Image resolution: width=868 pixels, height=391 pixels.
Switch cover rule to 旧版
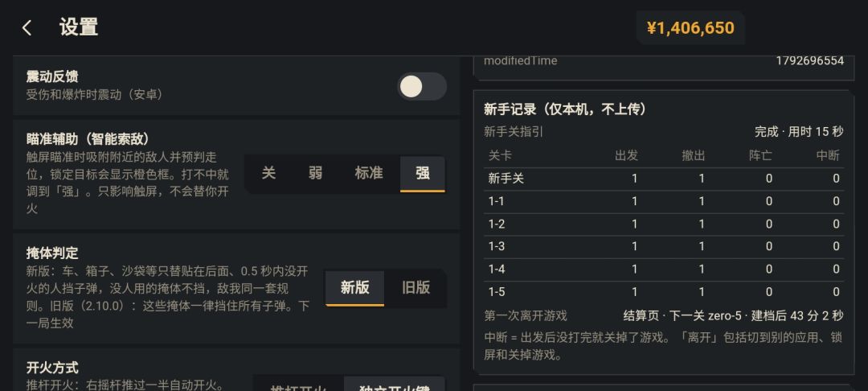pyautogui.click(x=416, y=288)
